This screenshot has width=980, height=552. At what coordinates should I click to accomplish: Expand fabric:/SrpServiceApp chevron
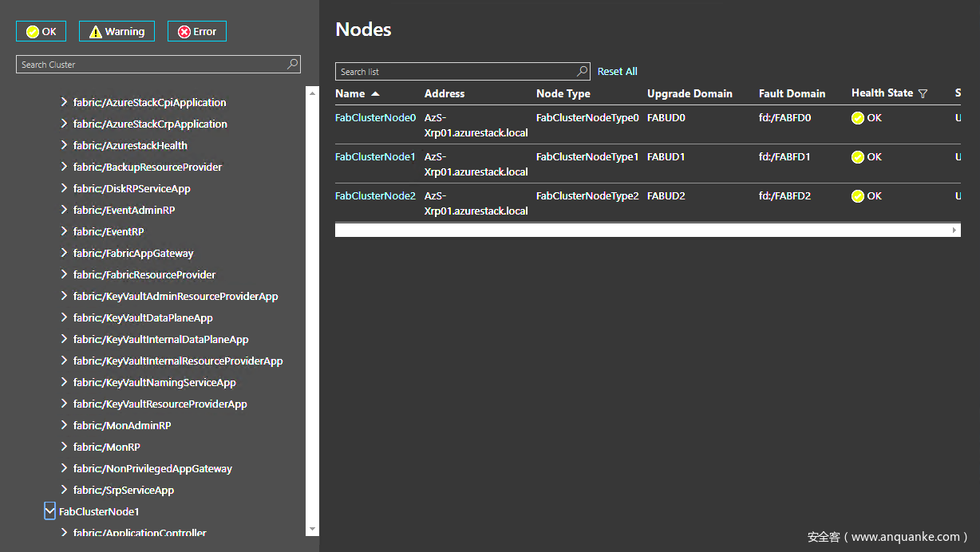(64, 490)
